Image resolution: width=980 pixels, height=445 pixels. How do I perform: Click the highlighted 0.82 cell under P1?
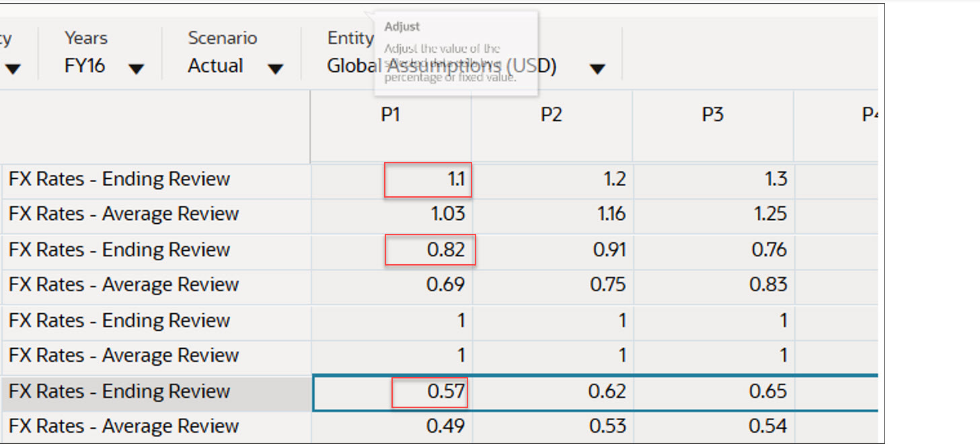[x=428, y=250]
